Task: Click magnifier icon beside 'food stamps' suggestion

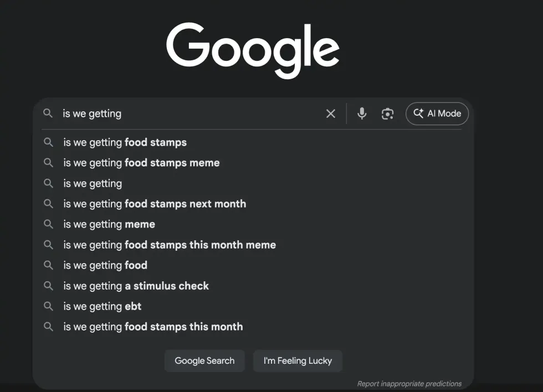Action: click(49, 142)
